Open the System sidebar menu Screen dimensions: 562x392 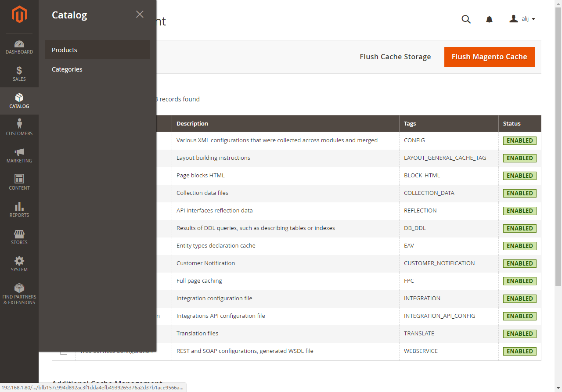[x=19, y=264]
